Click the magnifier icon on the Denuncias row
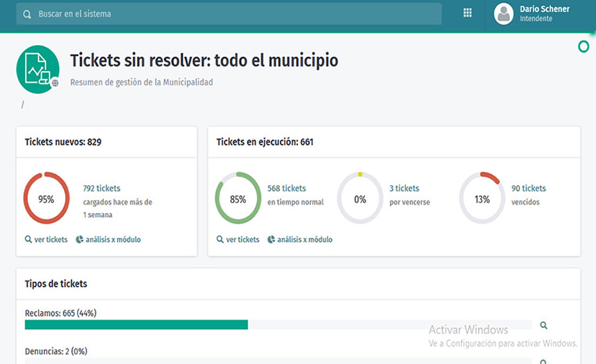 544,362
